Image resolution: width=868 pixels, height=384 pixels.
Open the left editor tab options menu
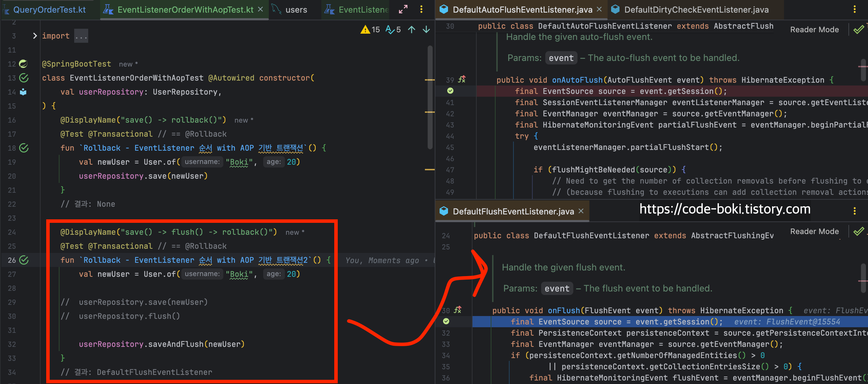(x=421, y=9)
